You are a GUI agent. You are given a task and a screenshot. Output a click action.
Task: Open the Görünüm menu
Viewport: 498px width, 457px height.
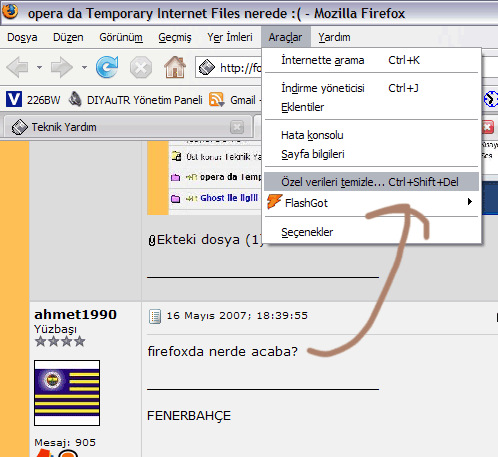(121, 37)
